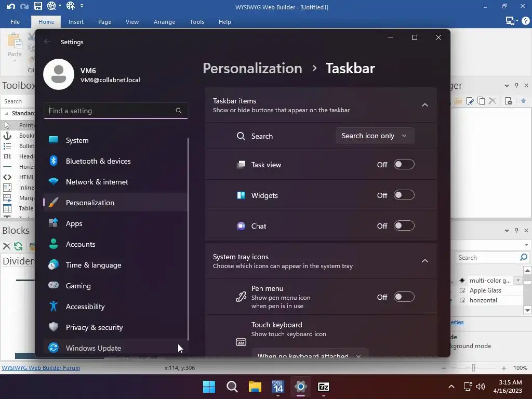Viewport: 532px width, 399px height.
Task: Click the zoom out minus button
Action: [x=444, y=368]
